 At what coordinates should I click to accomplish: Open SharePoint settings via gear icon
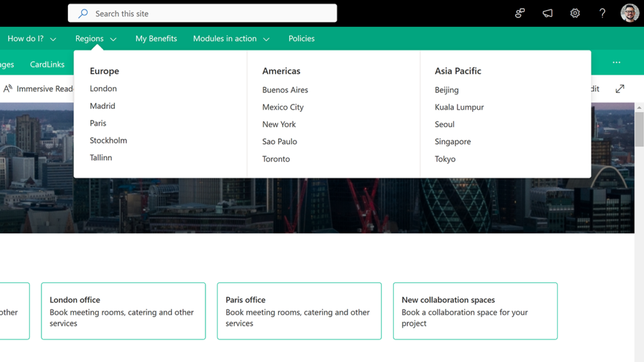(575, 13)
